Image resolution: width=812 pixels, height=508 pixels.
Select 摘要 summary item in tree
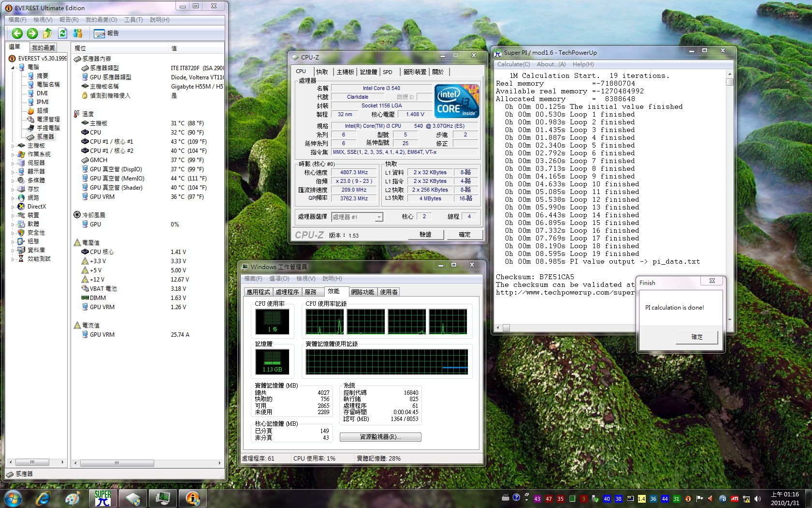point(38,75)
